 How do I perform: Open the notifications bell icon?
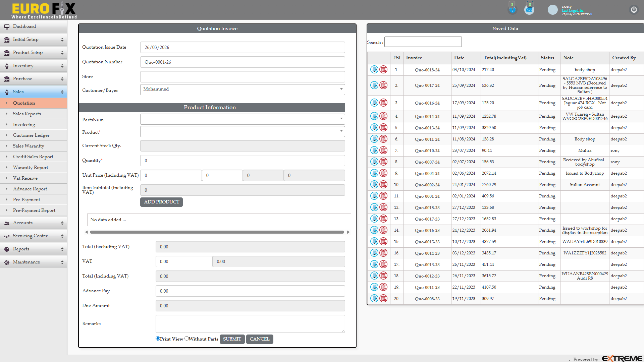512,9
